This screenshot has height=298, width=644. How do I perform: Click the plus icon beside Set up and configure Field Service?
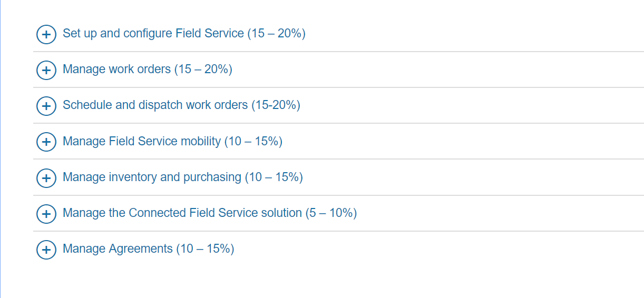click(46, 35)
